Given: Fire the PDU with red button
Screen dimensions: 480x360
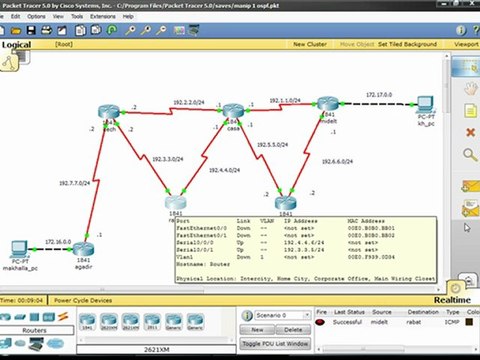Looking at the screenshot, I should click(x=320, y=322).
